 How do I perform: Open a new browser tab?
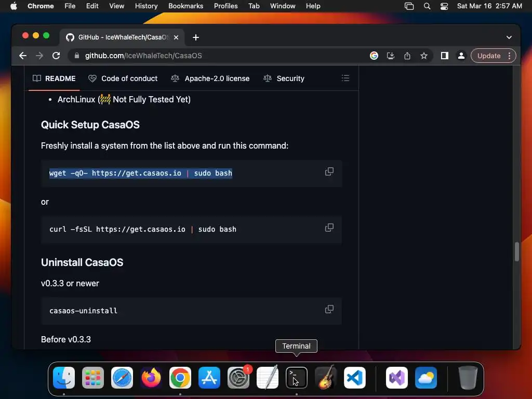tap(196, 37)
